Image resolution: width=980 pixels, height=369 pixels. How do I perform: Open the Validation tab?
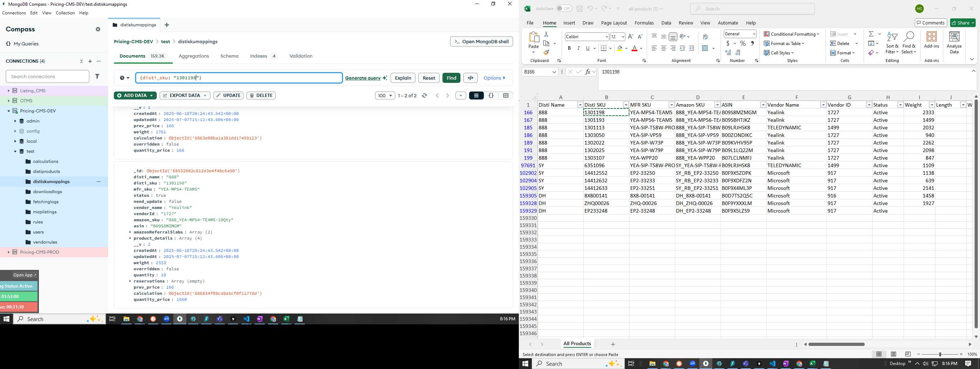click(301, 56)
